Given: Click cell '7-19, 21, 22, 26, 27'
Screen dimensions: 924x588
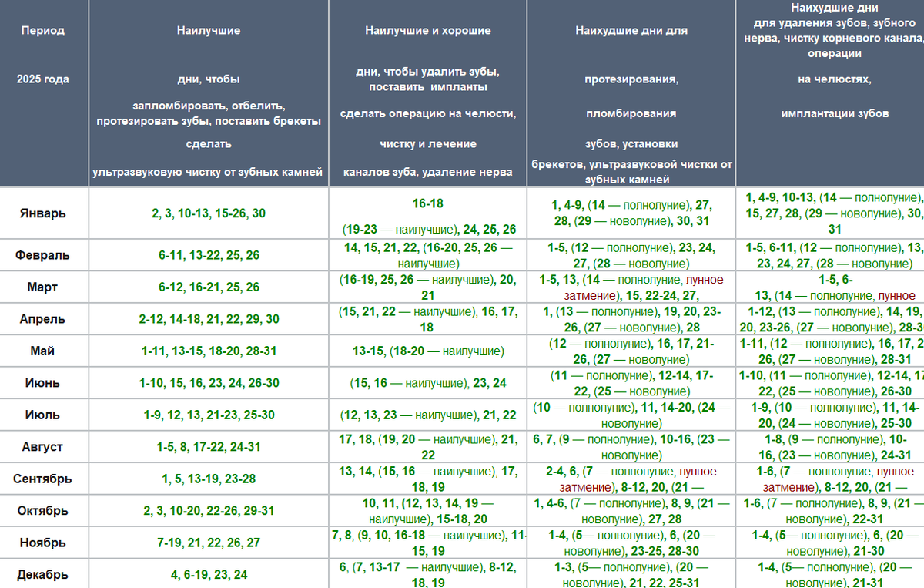Looking at the screenshot, I should pos(208,543).
